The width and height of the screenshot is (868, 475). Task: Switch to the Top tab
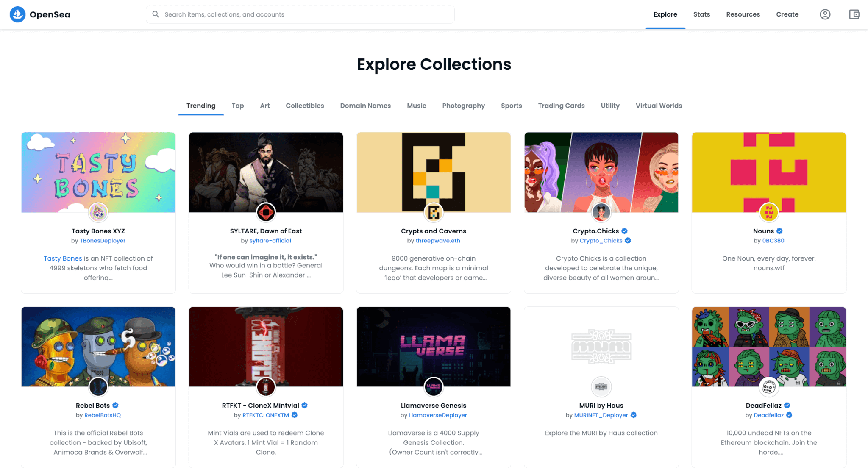237,106
